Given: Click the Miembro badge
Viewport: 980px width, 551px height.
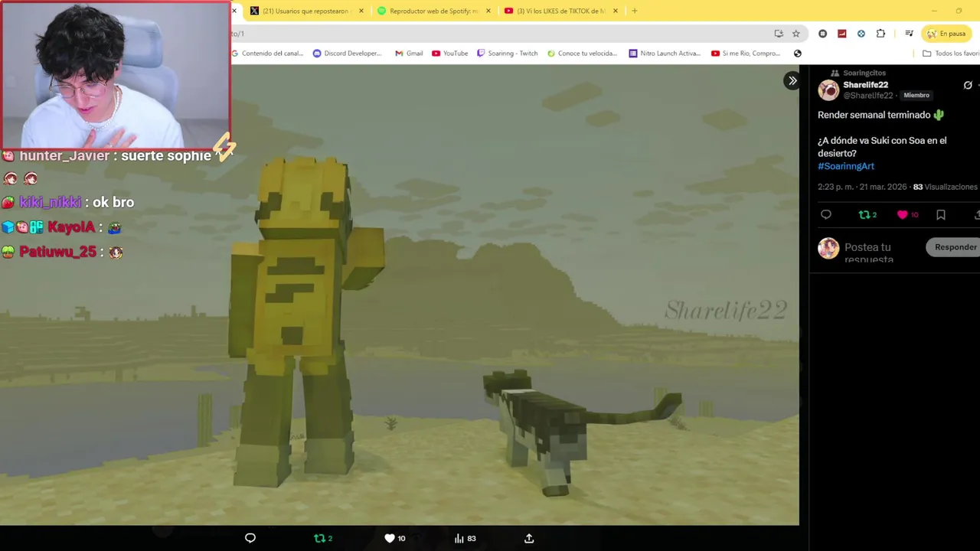Looking at the screenshot, I should (x=916, y=96).
